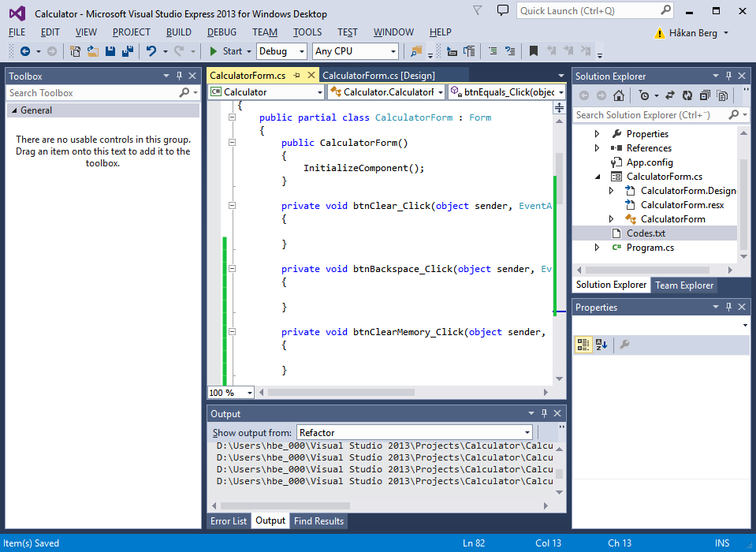This screenshot has width=756, height=552.
Task: Click the Pending Changes Filter clock icon
Action: click(x=643, y=95)
